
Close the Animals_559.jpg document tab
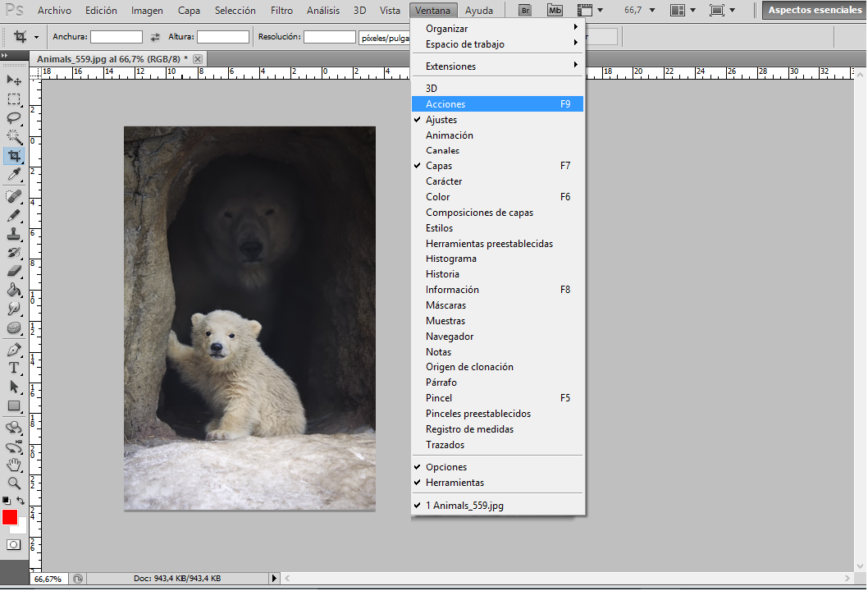point(198,59)
